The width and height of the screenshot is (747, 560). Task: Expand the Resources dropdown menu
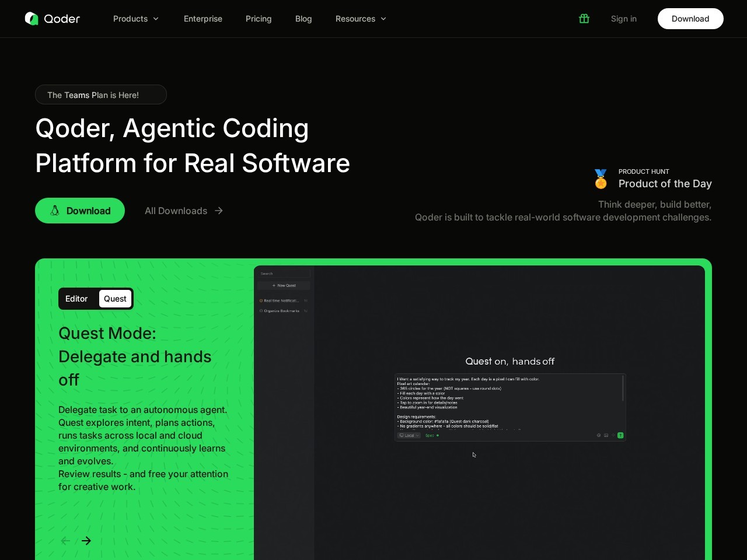click(x=361, y=19)
